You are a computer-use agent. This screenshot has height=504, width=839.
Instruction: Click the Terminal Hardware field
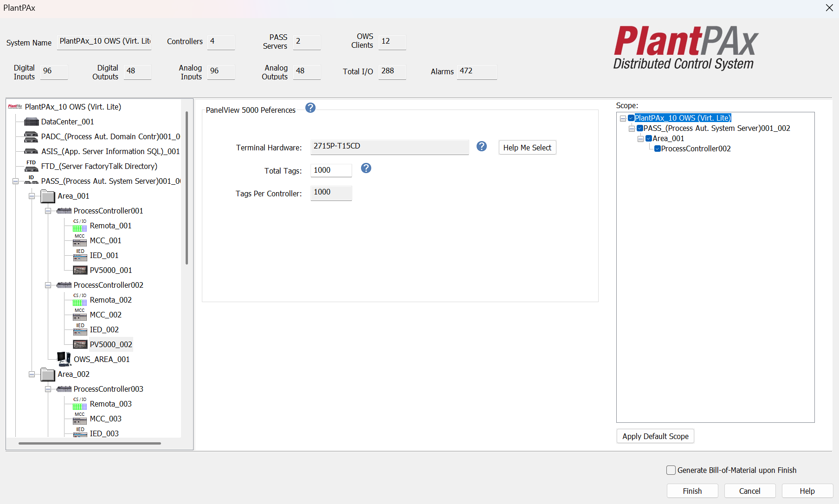[389, 147]
